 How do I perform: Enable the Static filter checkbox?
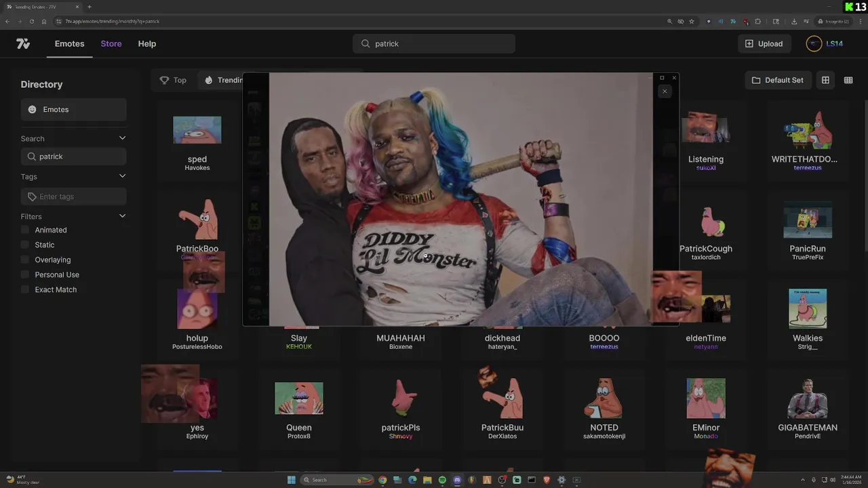pos(25,245)
